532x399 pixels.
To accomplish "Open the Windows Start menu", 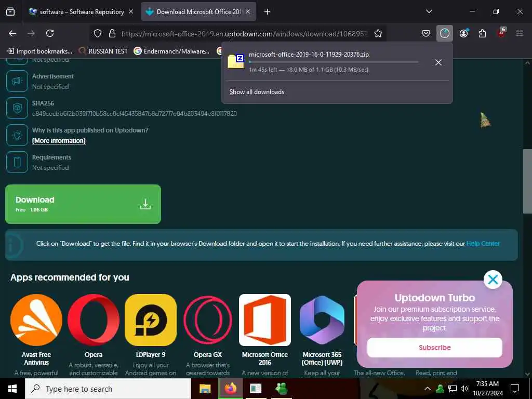I will [x=12, y=389].
